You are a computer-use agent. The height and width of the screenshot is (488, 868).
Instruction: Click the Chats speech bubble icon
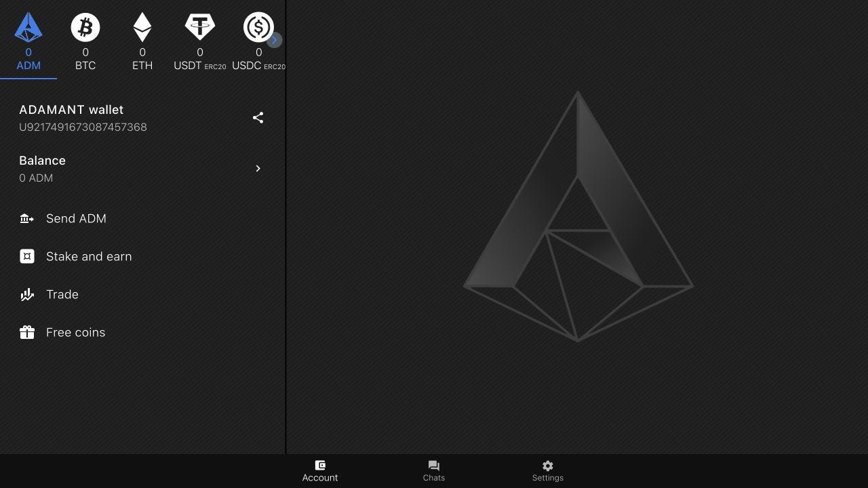pos(434,466)
